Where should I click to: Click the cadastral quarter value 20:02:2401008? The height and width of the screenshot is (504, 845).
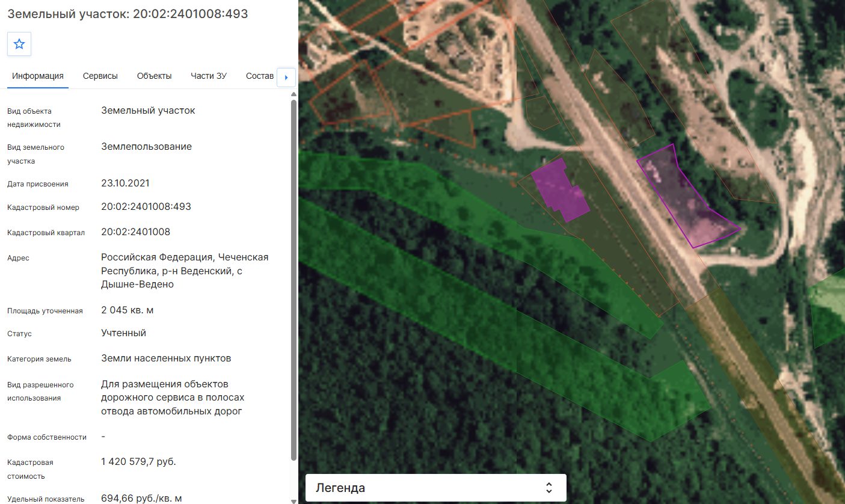(136, 232)
